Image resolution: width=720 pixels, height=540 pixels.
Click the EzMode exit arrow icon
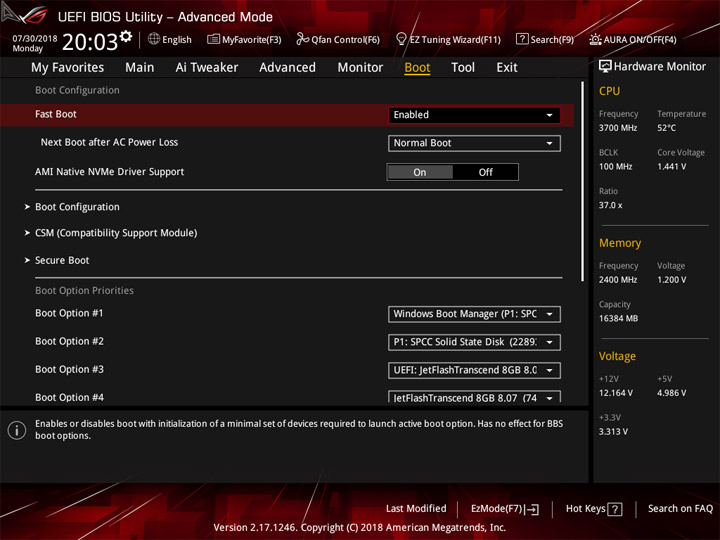(x=532, y=509)
